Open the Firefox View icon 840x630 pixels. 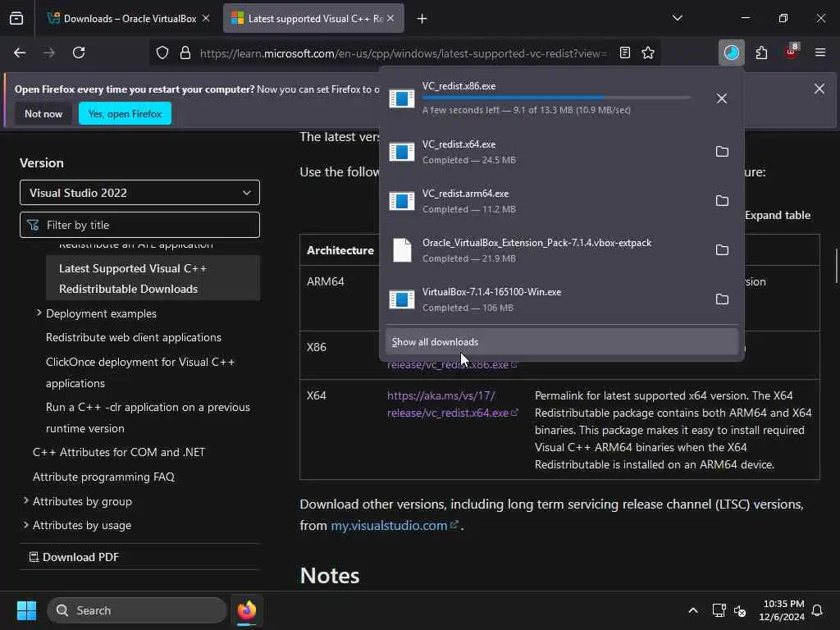(x=16, y=18)
